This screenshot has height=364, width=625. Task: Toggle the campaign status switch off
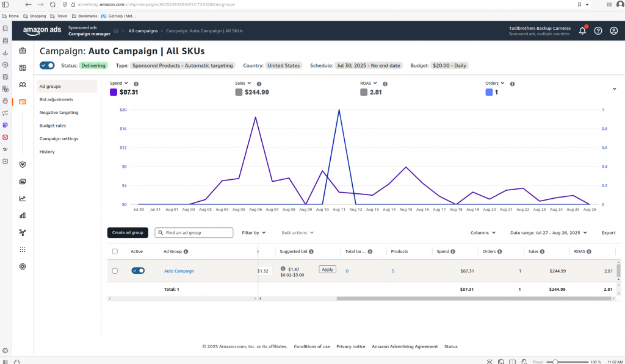[47, 65]
